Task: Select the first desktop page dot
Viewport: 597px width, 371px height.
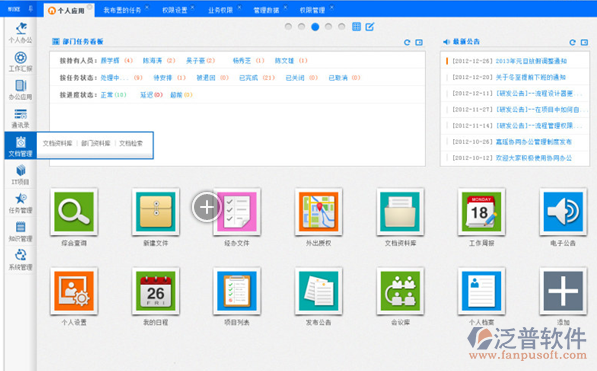Action: pyautogui.click(x=288, y=27)
